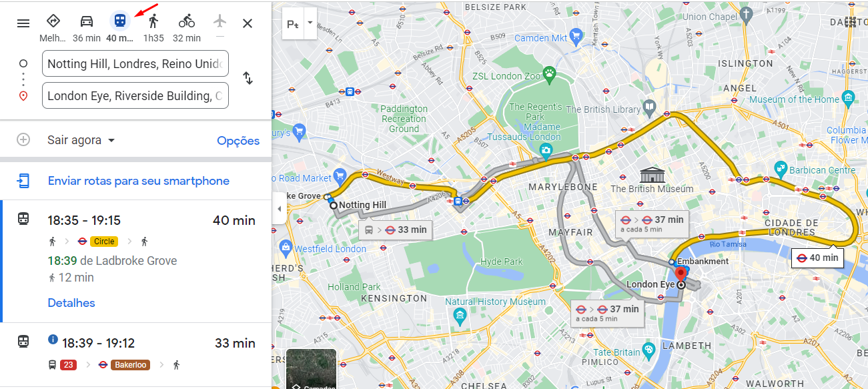
Task: Switch to driving mode car icon
Action: (87, 21)
